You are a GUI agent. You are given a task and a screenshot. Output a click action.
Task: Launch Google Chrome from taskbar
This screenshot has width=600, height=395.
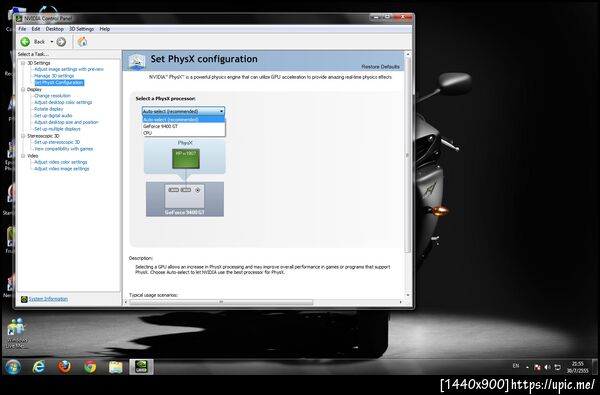click(90, 367)
